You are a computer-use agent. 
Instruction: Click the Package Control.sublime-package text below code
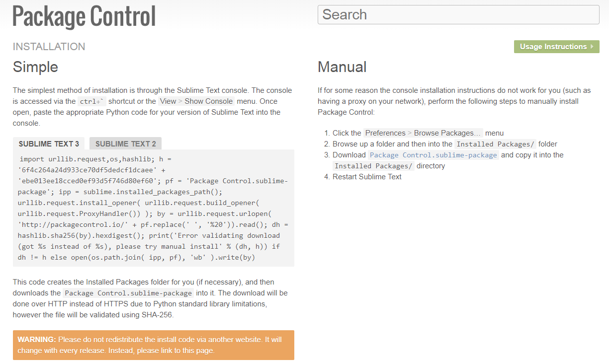tap(129, 293)
